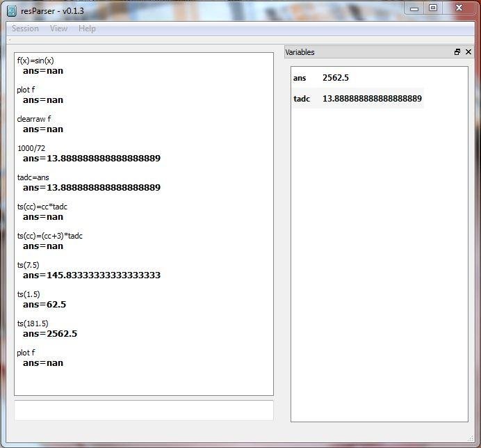Viewport: 481px width, 448px height.
Task: Click the ts(181.5) history entry
Action: (33, 323)
